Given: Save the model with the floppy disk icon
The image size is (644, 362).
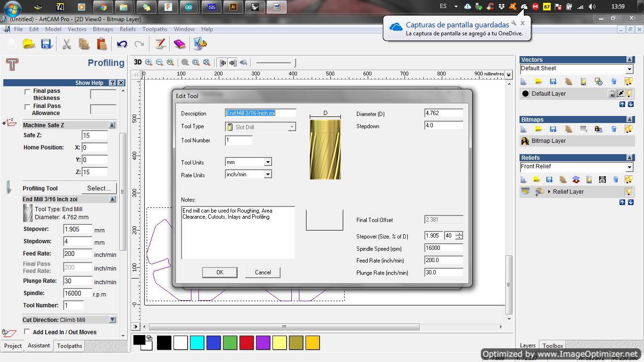Looking at the screenshot, I should coord(46,44).
